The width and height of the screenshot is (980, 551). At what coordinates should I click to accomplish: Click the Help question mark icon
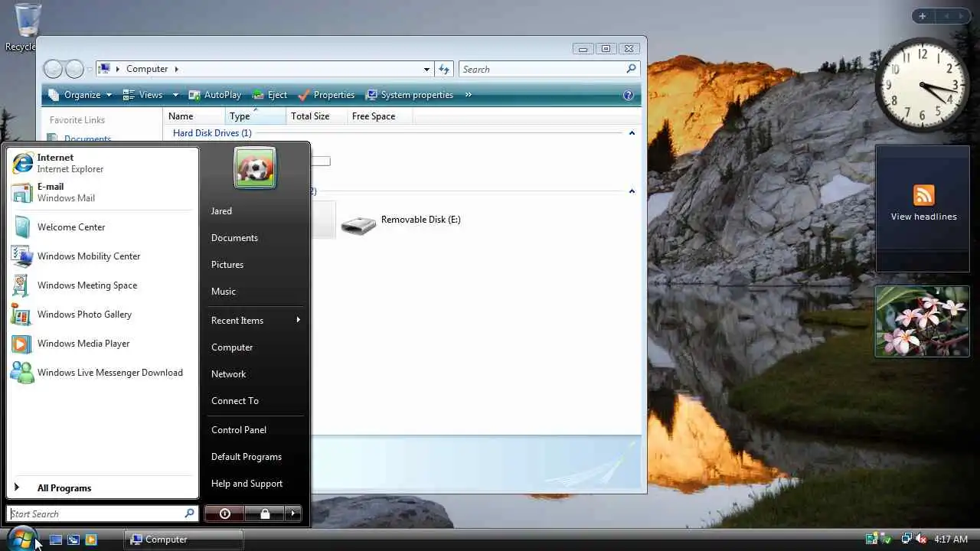629,95
